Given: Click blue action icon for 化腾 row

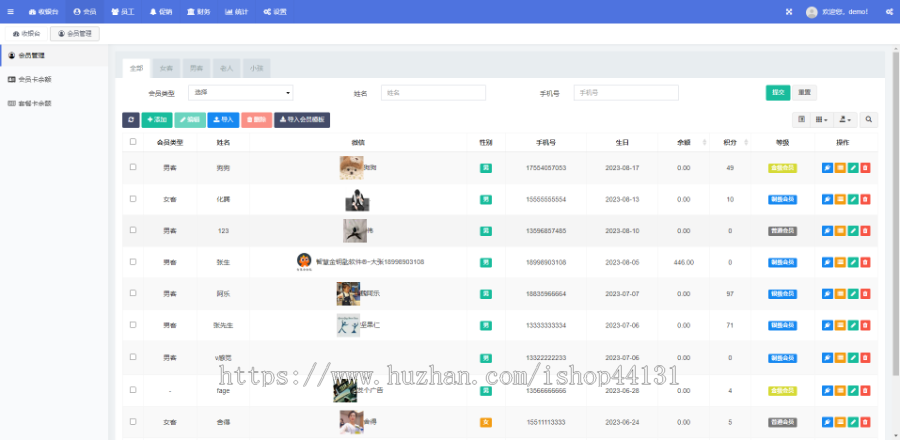Looking at the screenshot, I should pos(827,199).
